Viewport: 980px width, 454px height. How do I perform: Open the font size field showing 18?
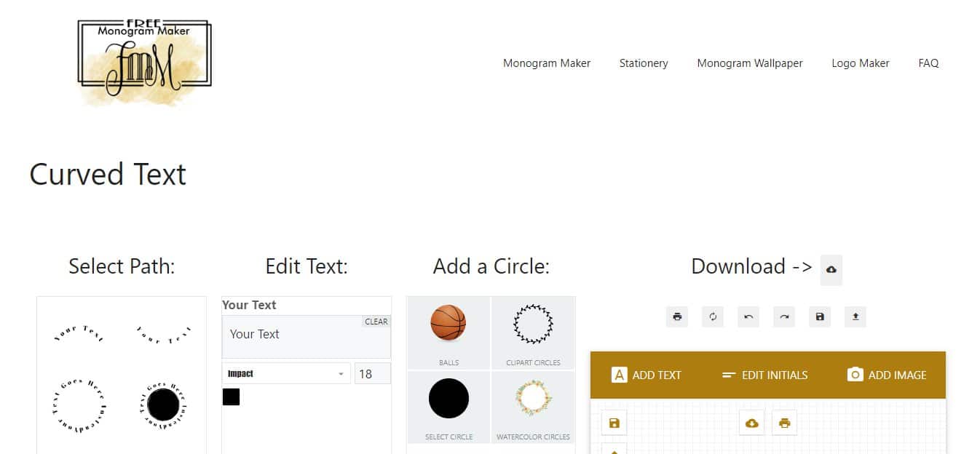tap(372, 373)
